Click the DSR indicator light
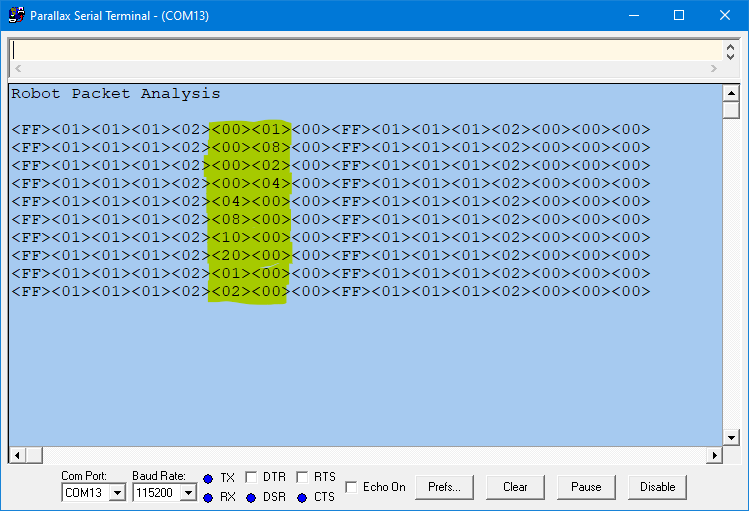The width and height of the screenshot is (749, 511). (251, 498)
